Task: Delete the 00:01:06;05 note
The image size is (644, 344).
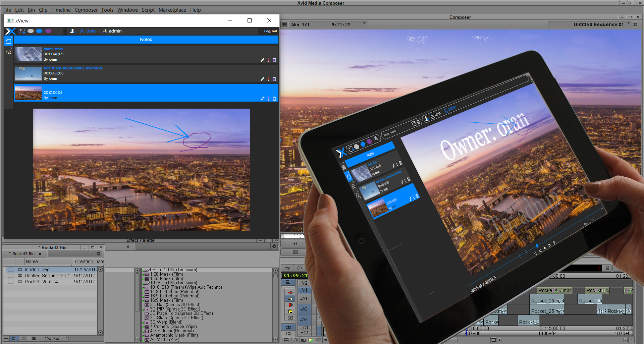Action: pyautogui.click(x=274, y=99)
